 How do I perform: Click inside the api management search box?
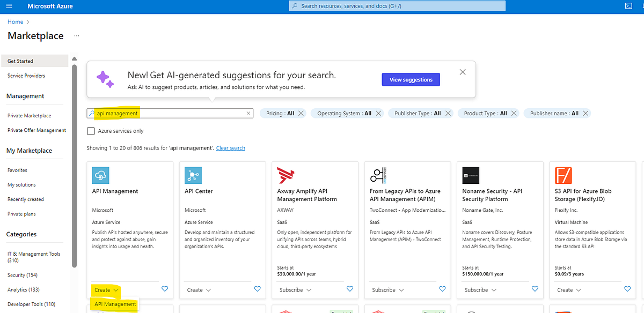(x=161, y=113)
